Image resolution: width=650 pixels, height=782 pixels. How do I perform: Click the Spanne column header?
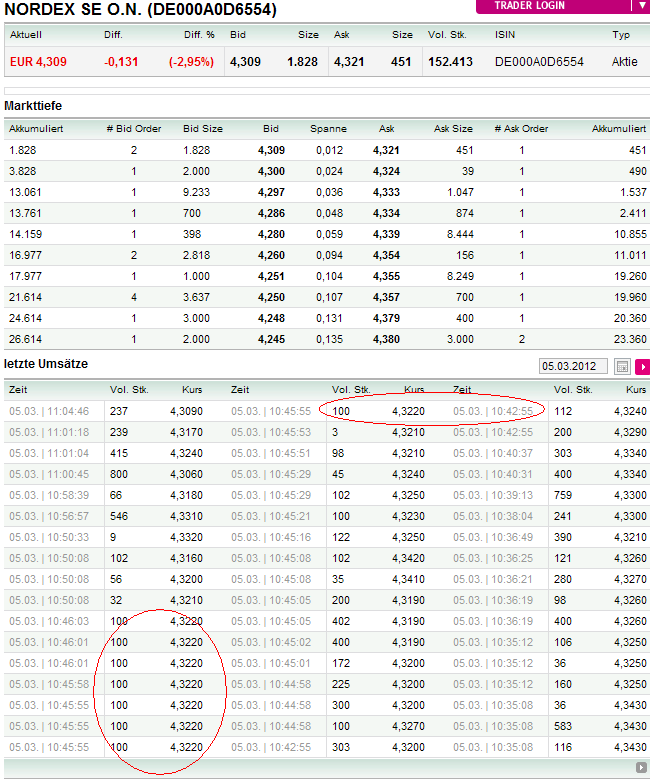[328, 129]
